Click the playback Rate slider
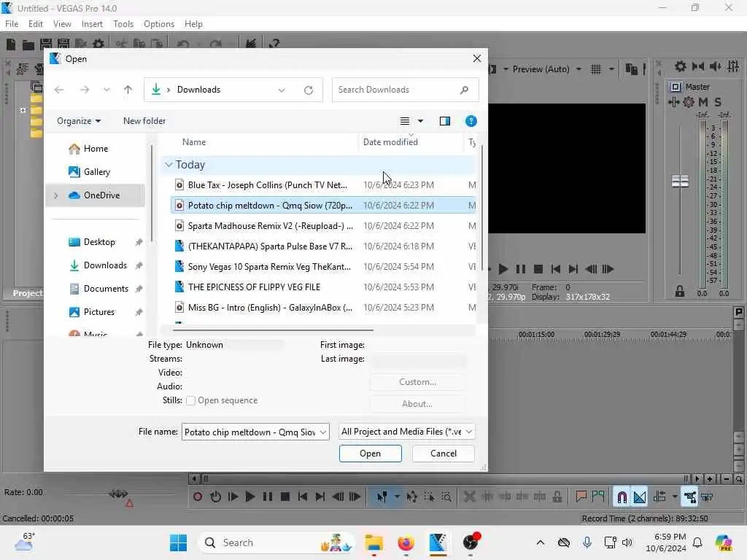747x560 pixels. pyautogui.click(x=118, y=494)
